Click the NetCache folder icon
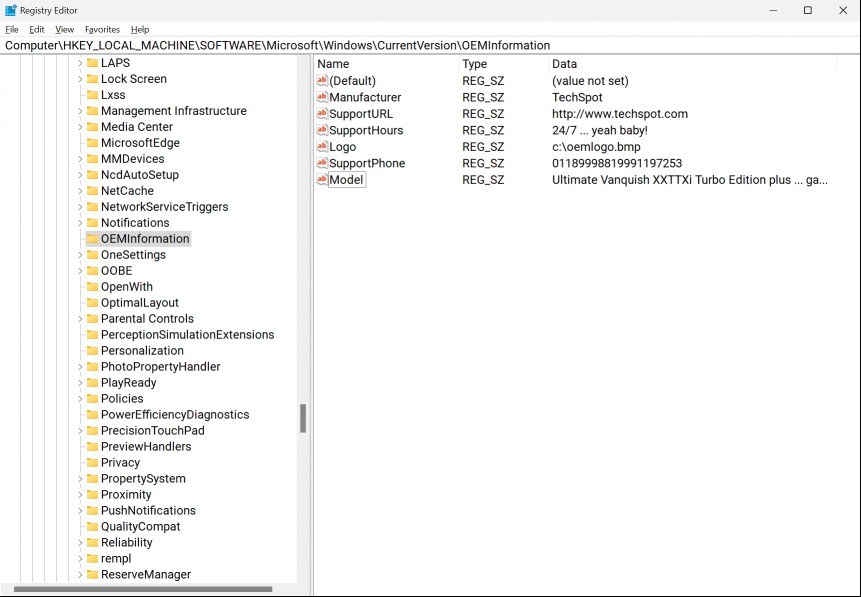The image size is (861, 597). 92,191
